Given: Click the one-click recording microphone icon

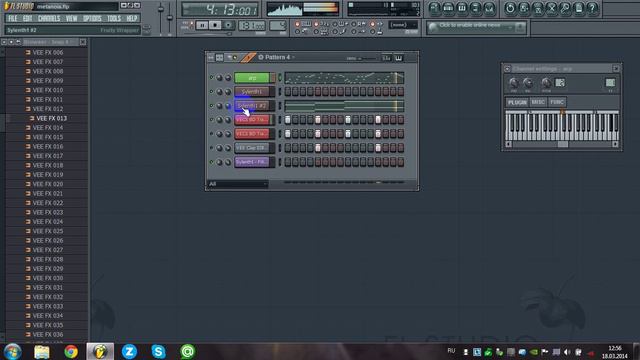Looking at the screenshot, I should (x=565, y=8).
